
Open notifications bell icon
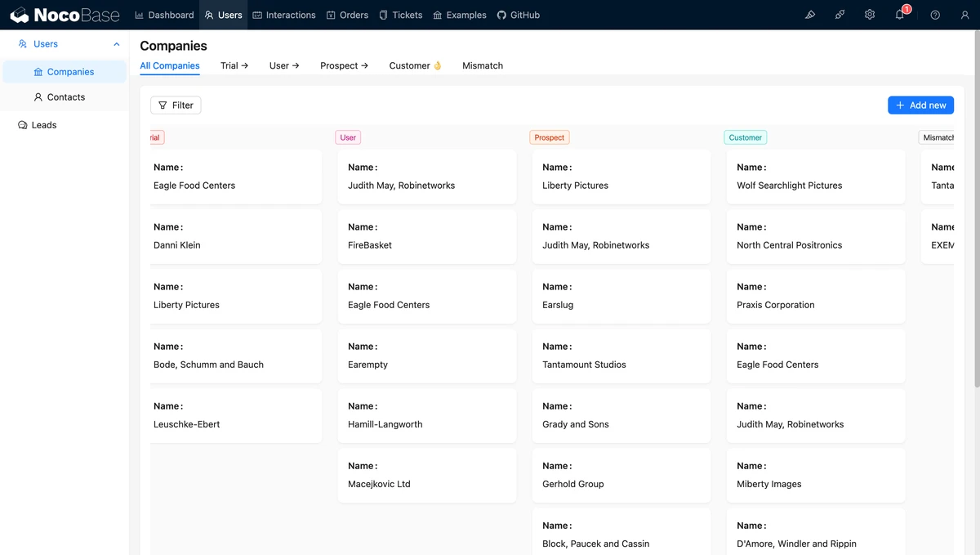900,15
